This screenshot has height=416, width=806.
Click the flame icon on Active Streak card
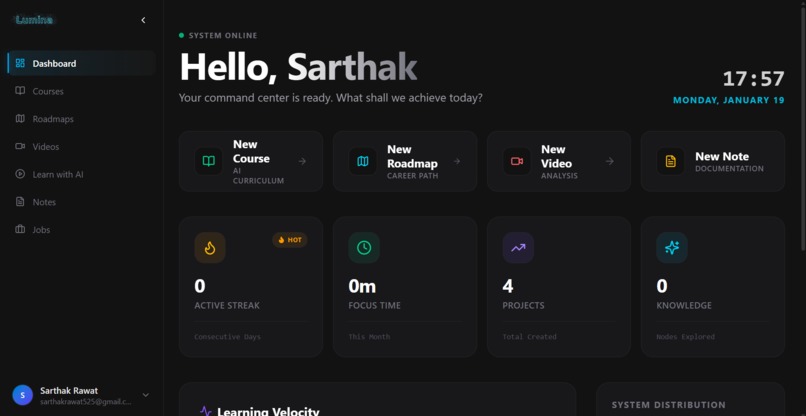point(210,248)
